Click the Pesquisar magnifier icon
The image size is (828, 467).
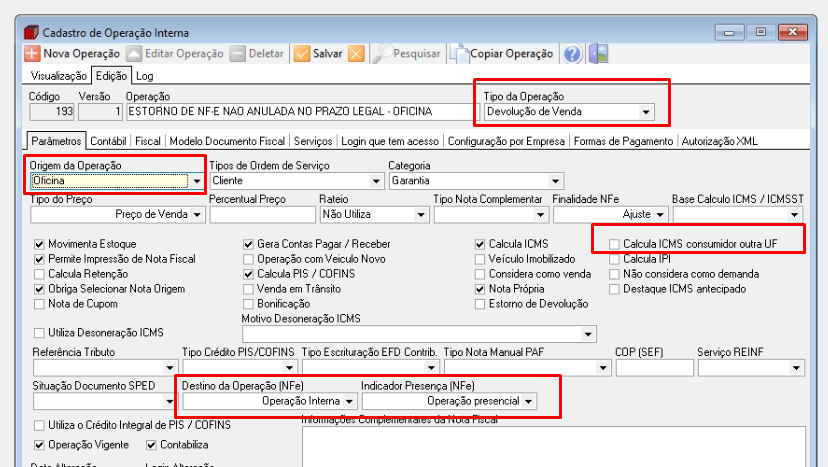[382, 53]
